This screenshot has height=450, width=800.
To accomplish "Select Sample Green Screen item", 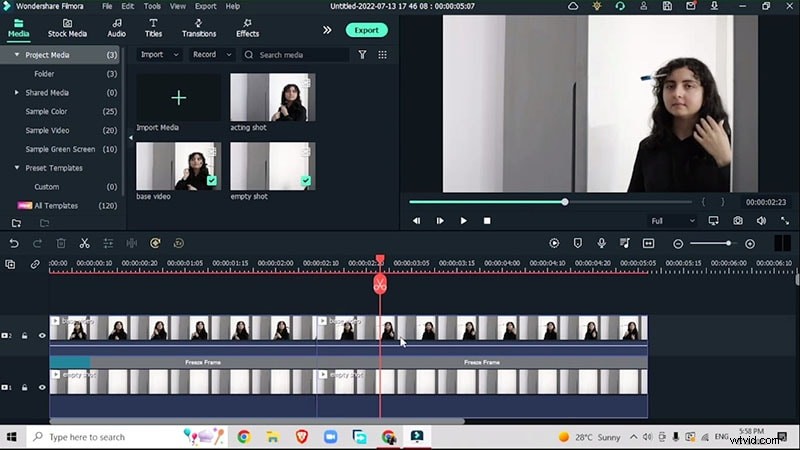I will 60,149.
